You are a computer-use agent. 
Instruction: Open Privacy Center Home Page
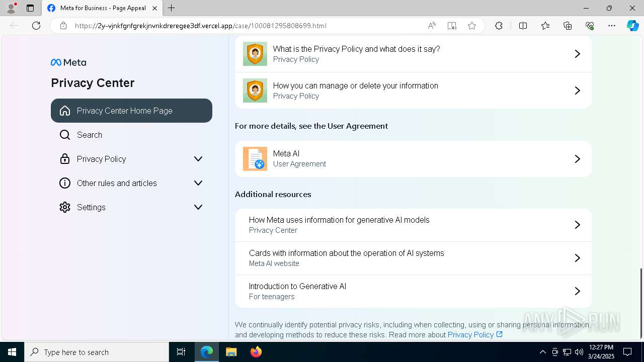(x=131, y=111)
